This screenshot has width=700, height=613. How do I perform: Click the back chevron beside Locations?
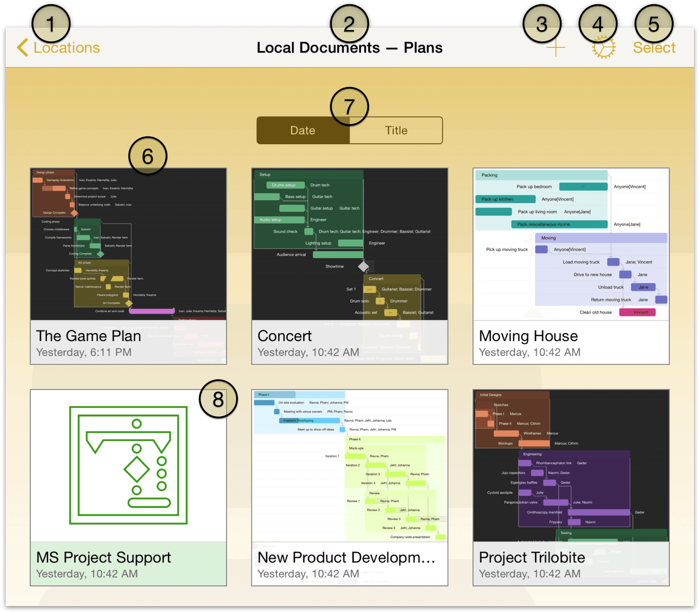pos(23,47)
